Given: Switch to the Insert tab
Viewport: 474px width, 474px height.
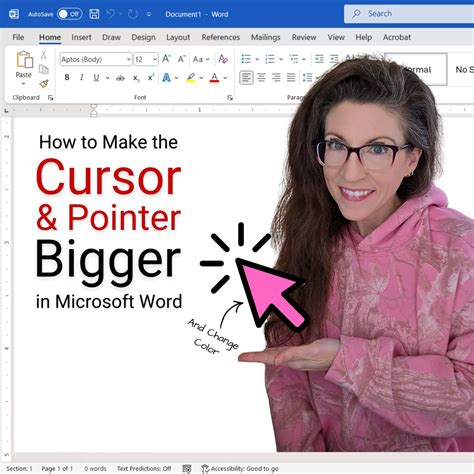Looking at the screenshot, I should point(81,37).
